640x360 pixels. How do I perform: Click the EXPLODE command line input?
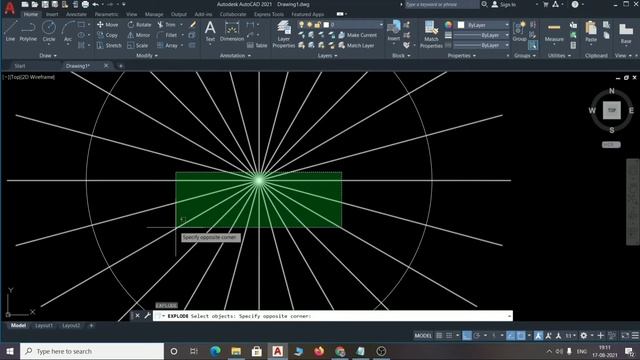click(333, 316)
